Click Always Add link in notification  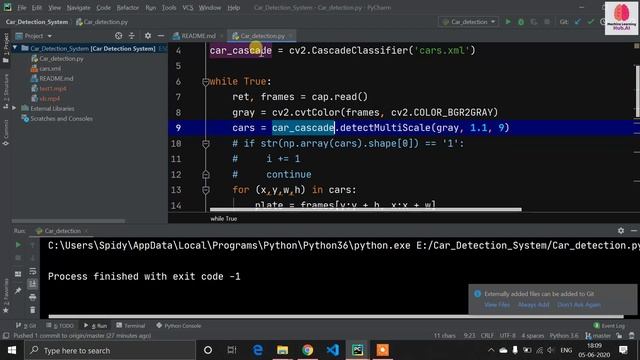click(x=533, y=304)
